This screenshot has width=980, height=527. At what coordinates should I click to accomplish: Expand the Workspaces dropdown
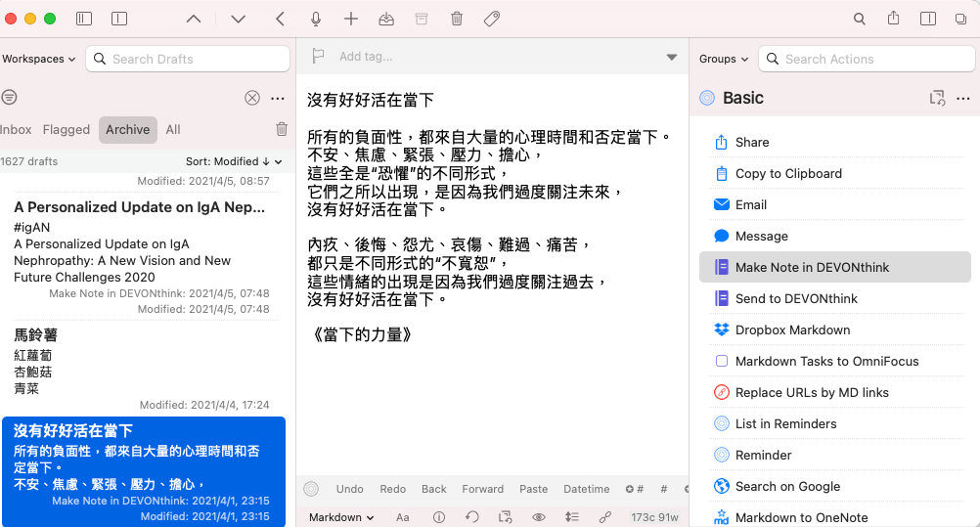pos(39,59)
